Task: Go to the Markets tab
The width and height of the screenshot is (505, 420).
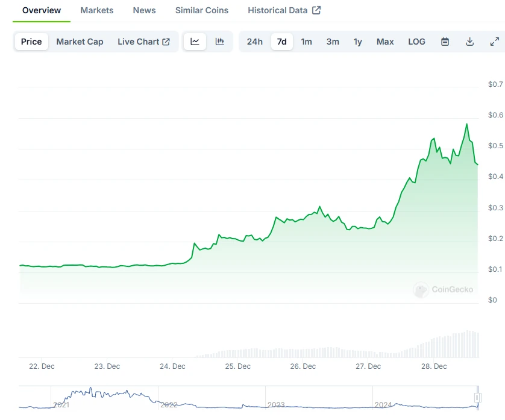Action: (96, 10)
